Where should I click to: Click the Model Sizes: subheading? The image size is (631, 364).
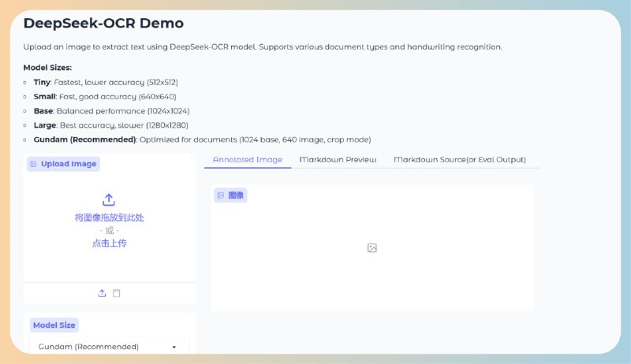pyautogui.click(x=47, y=68)
